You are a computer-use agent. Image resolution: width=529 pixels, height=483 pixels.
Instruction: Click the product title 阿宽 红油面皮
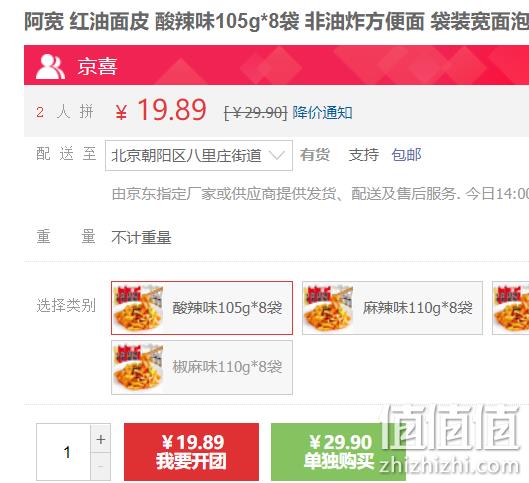click(86, 22)
